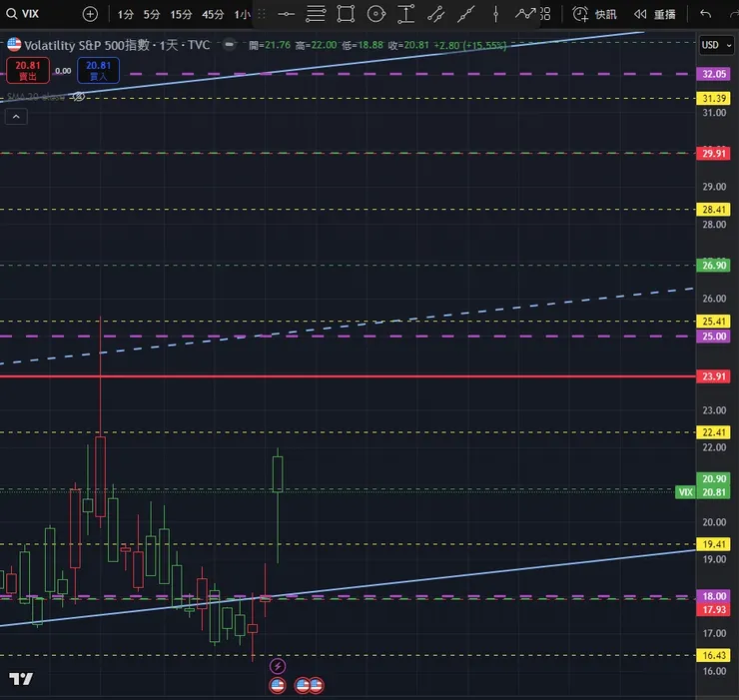
Task: Select the horizontal line drawing tool
Action: click(286, 14)
